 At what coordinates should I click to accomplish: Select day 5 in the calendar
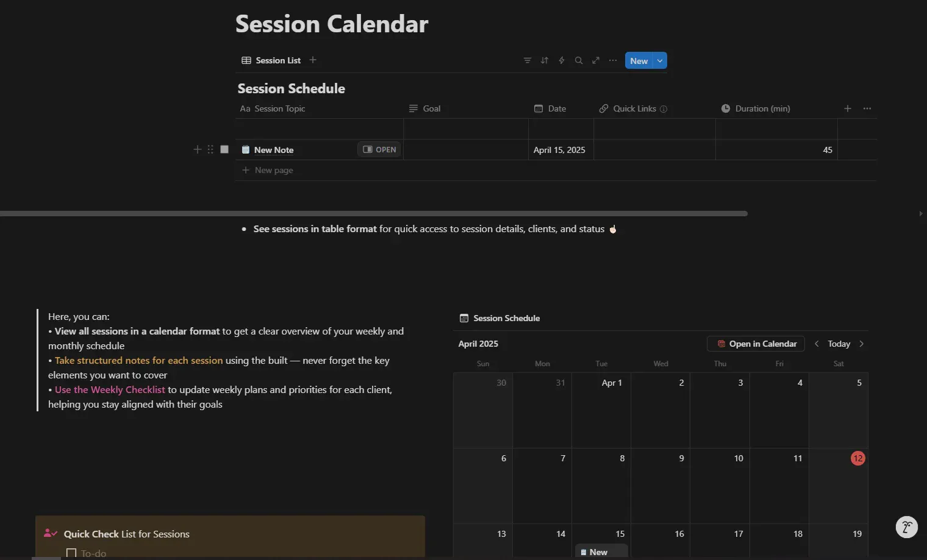click(839, 410)
